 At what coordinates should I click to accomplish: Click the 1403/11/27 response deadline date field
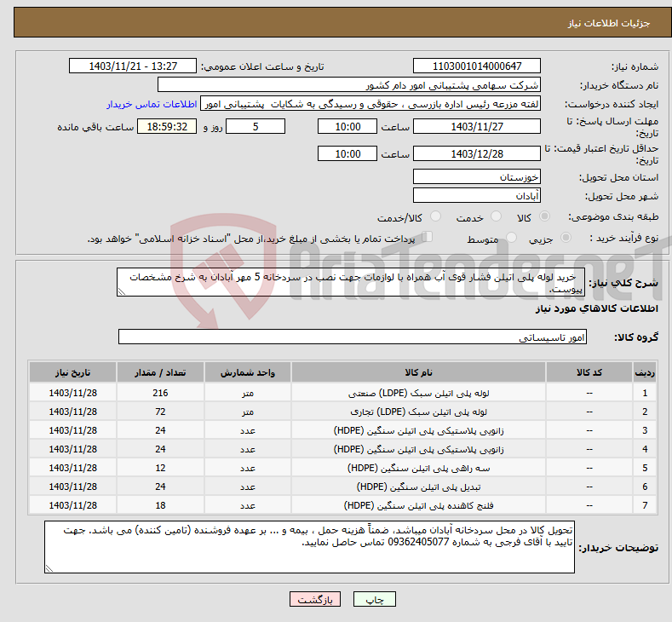pyautogui.click(x=476, y=127)
